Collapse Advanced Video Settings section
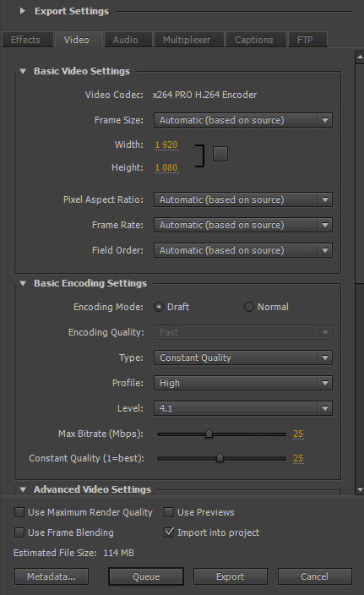The image size is (364, 595). 23,489
